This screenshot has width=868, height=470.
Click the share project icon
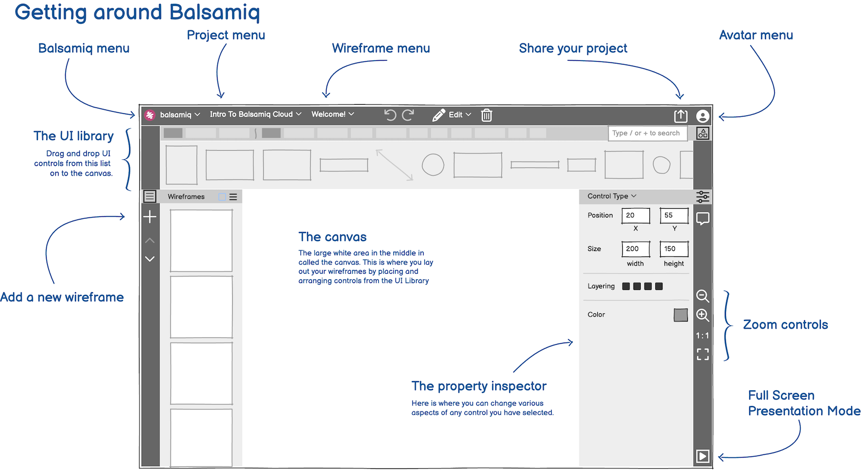point(680,116)
